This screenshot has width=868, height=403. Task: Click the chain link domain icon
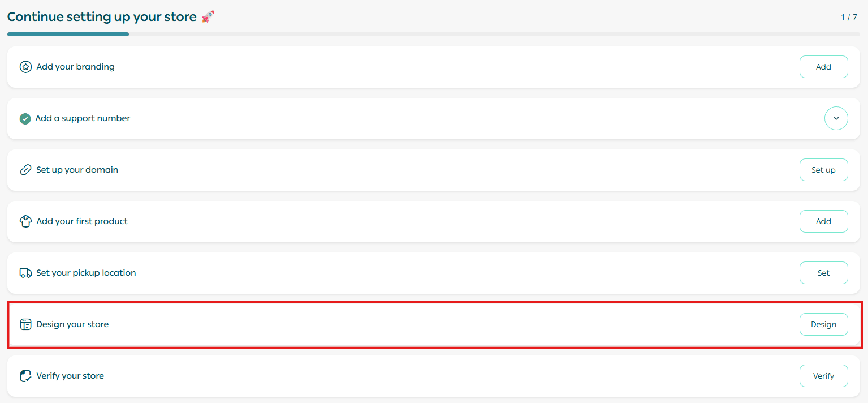pyautogui.click(x=25, y=170)
